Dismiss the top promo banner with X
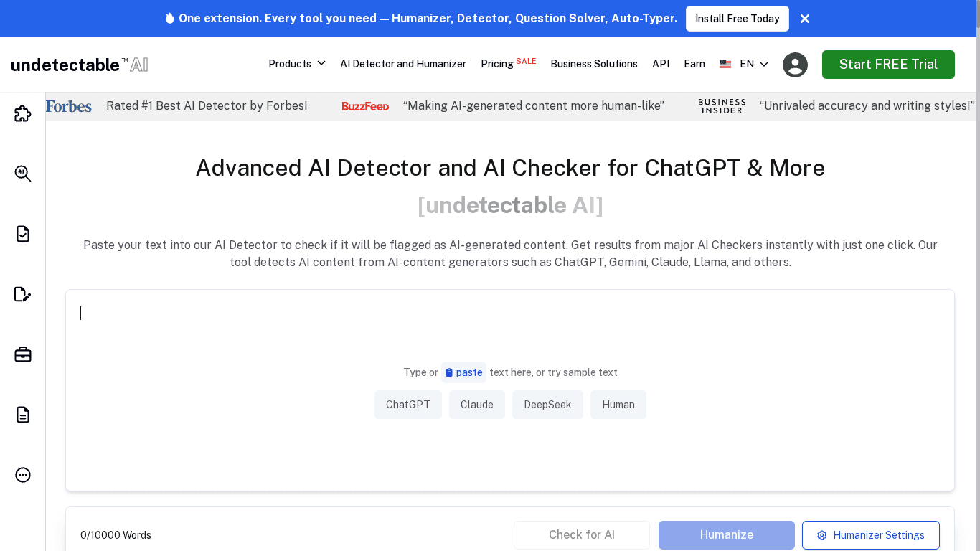The width and height of the screenshot is (980, 551). pos(805,19)
